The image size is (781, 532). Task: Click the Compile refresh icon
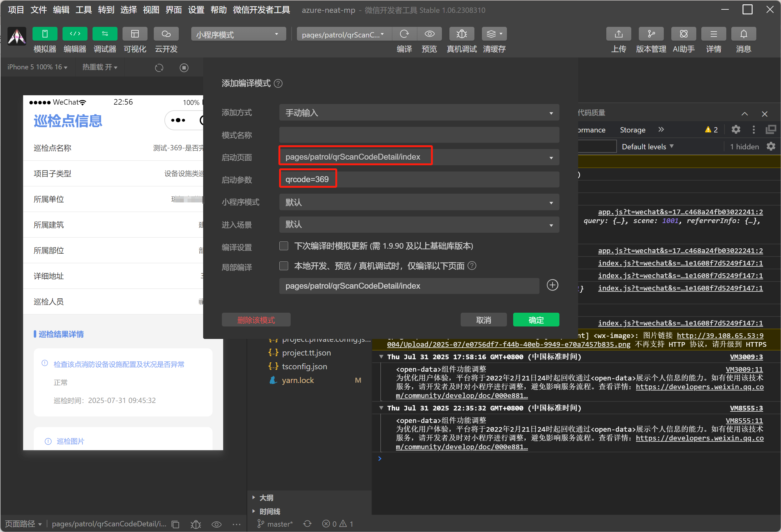404,34
